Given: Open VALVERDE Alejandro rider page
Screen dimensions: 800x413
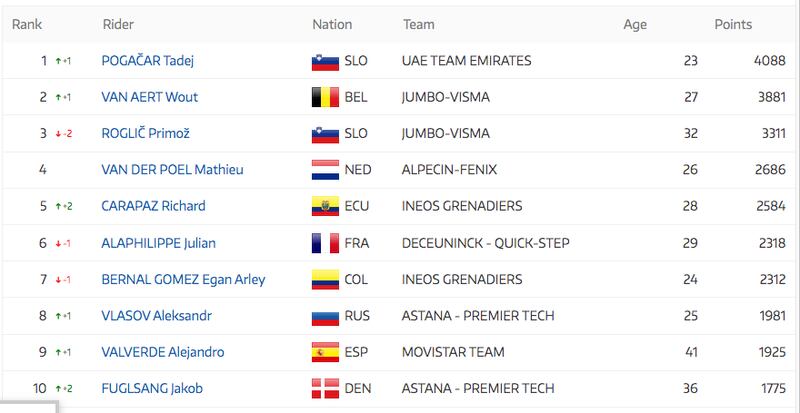Looking at the screenshot, I should pyautogui.click(x=163, y=352).
